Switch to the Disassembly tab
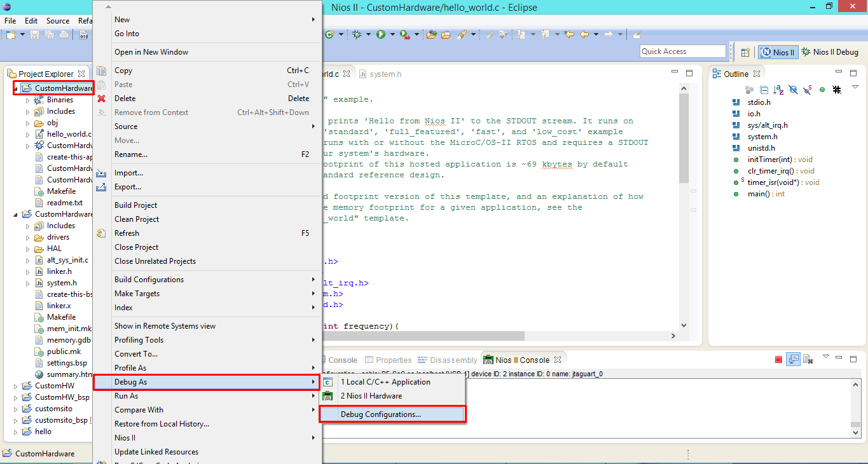 448,360
